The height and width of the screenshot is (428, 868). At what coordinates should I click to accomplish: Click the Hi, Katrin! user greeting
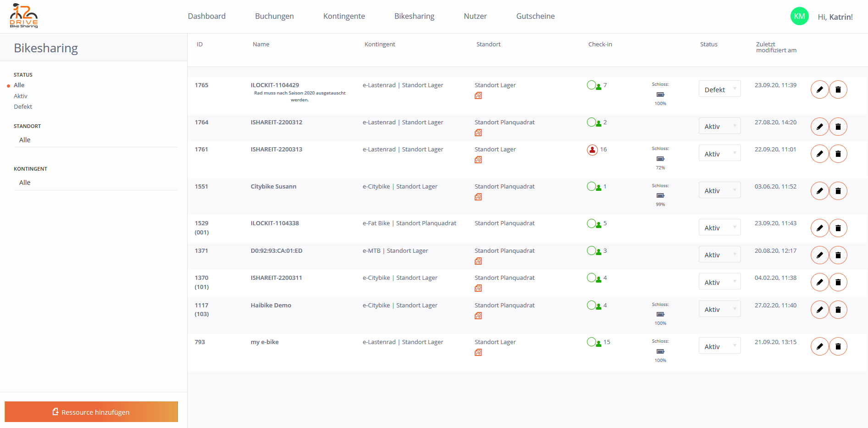(835, 17)
